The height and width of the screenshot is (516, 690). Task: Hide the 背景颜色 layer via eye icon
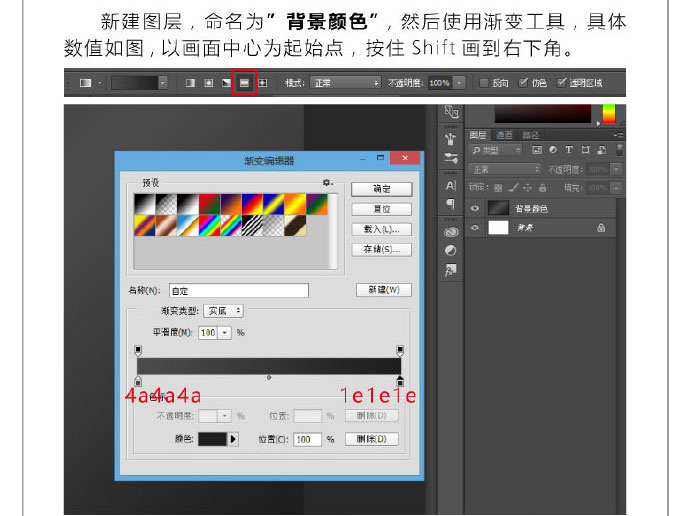pos(475,208)
